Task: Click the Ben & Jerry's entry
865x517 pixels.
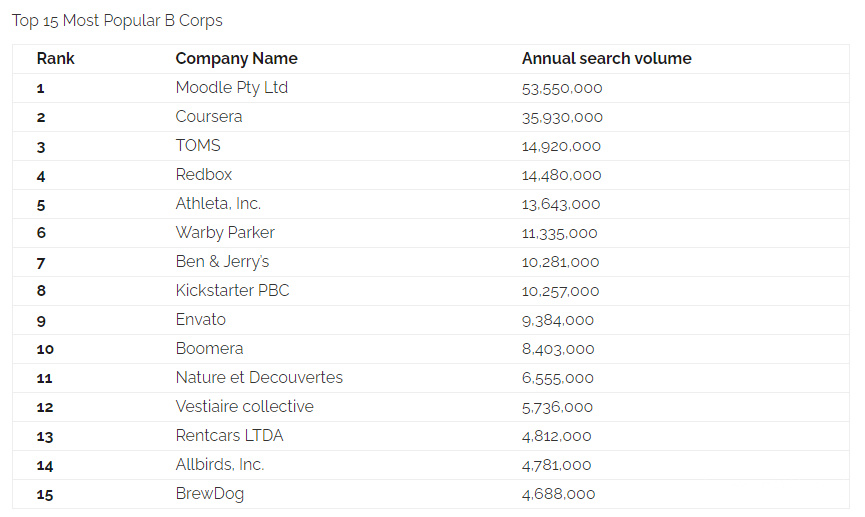Action: 222,262
